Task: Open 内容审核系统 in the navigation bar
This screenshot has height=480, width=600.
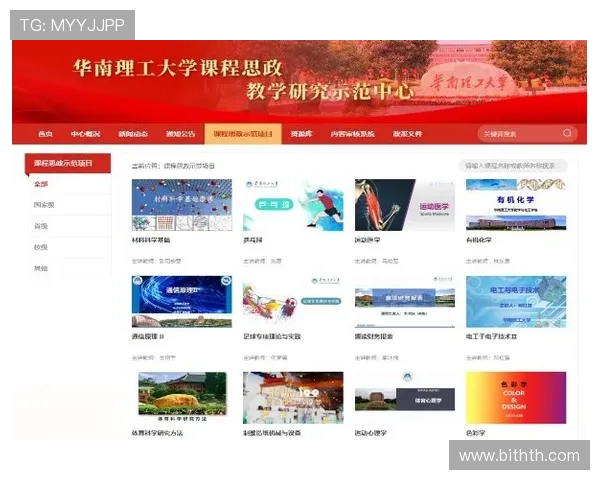Action: pyautogui.click(x=352, y=134)
